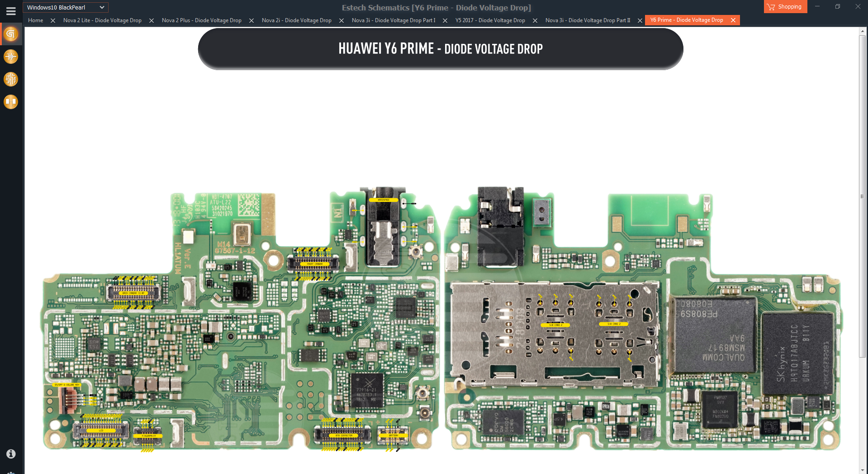Open the three-blocks sidebar icon
Viewport: 868px width, 474px height.
coord(11,102)
